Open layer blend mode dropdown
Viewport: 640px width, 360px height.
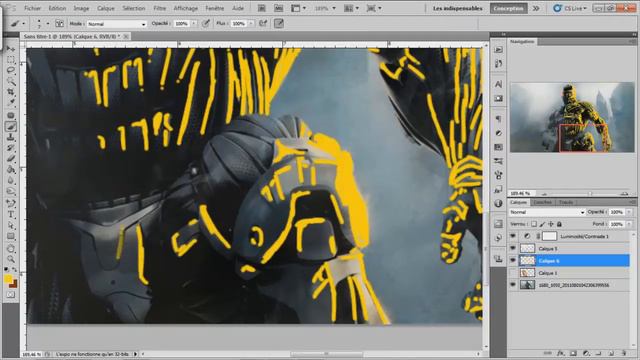click(547, 212)
